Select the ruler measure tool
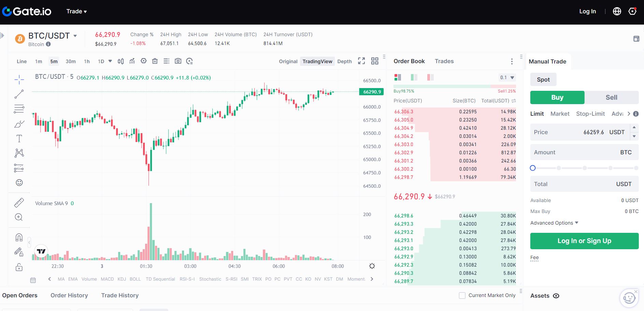Screen dimensions: 644x311 point(19,203)
